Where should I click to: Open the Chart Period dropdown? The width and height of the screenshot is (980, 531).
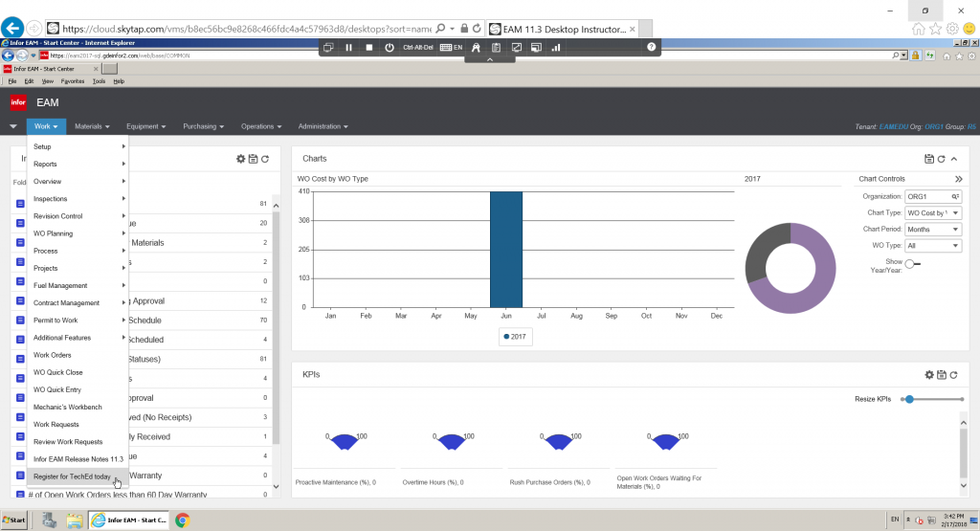(933, 230)
